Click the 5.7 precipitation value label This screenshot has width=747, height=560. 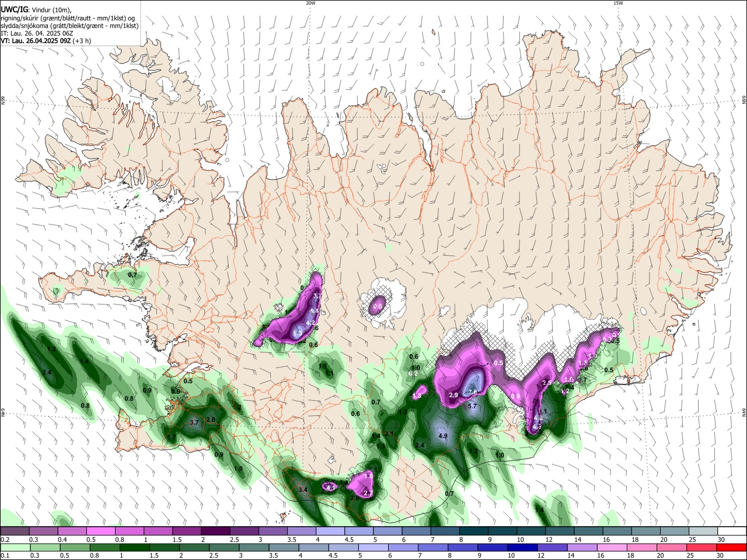(473, 406)
